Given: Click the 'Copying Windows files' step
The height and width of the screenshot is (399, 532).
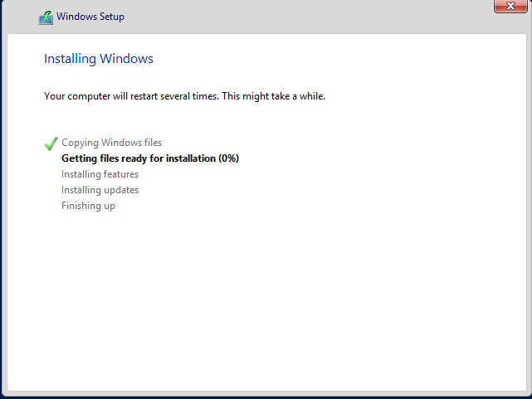Looking at the screenshot, I should tap(111, 143).
